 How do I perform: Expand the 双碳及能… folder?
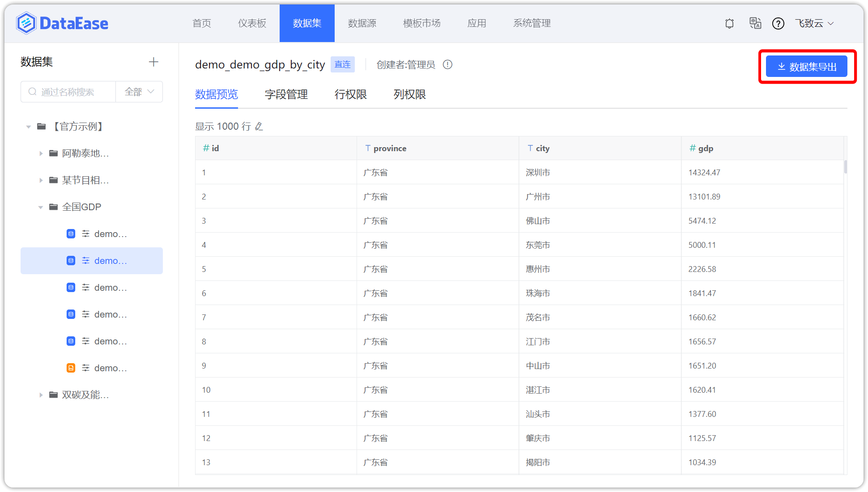pyautogui.click(x=41, y=395)
